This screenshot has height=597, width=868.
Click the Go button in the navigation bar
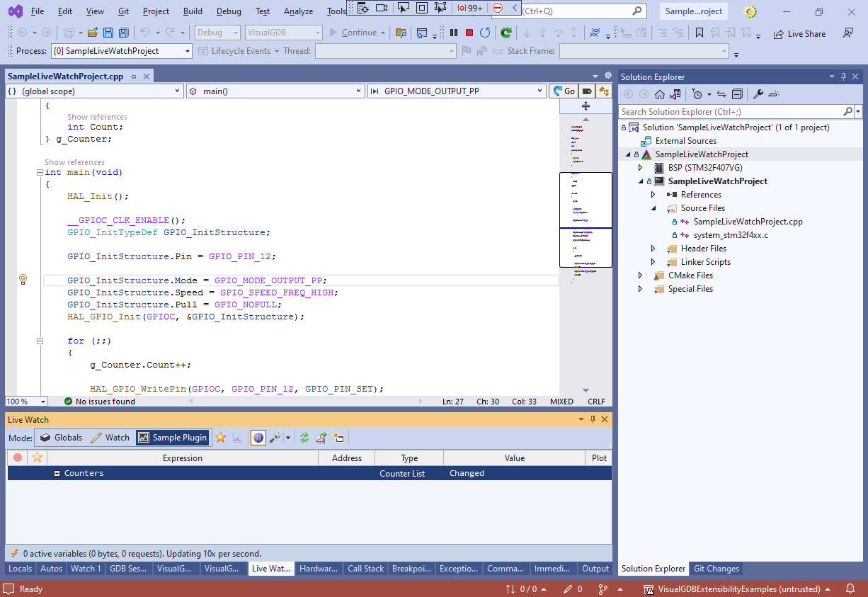[564, 91]
